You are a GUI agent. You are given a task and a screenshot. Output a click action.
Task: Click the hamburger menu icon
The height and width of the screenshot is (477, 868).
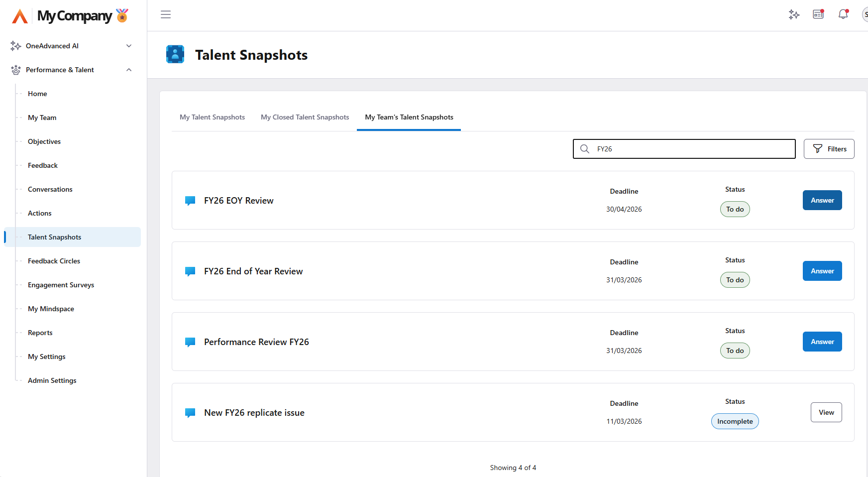[166, 14]
